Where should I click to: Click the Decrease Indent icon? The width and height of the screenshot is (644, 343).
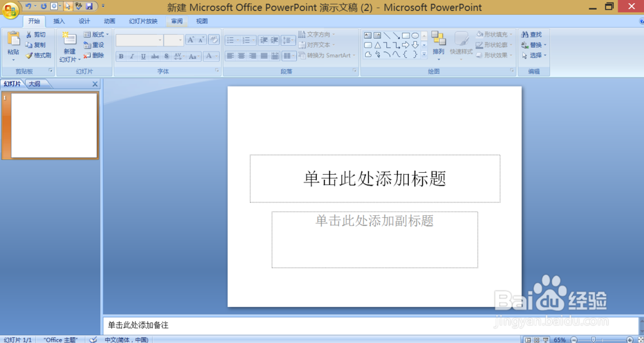click(x=263, y=40)
